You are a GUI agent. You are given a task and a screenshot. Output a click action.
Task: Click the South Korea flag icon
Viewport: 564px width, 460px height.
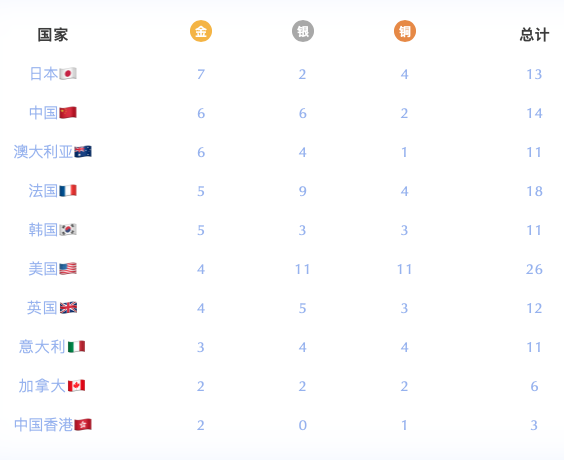68,230
